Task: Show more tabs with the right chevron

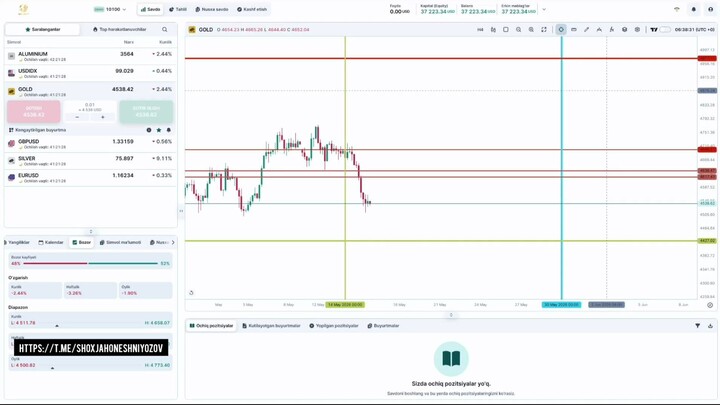Action: click(173, 242)
